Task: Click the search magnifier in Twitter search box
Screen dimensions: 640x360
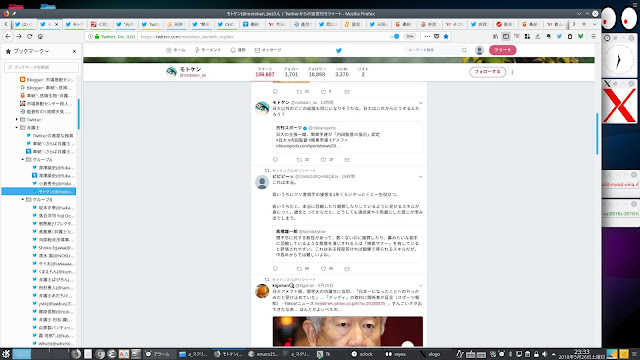Action: [464, 50]
